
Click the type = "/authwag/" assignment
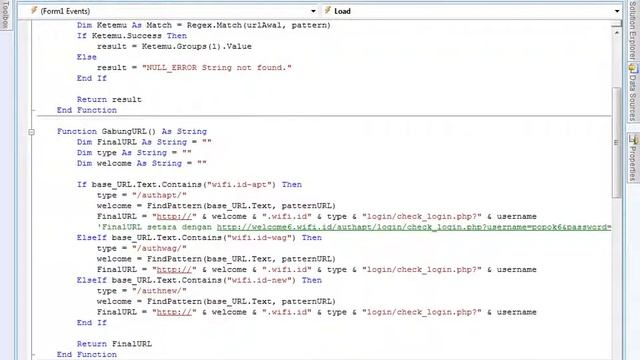coord(142,248)
